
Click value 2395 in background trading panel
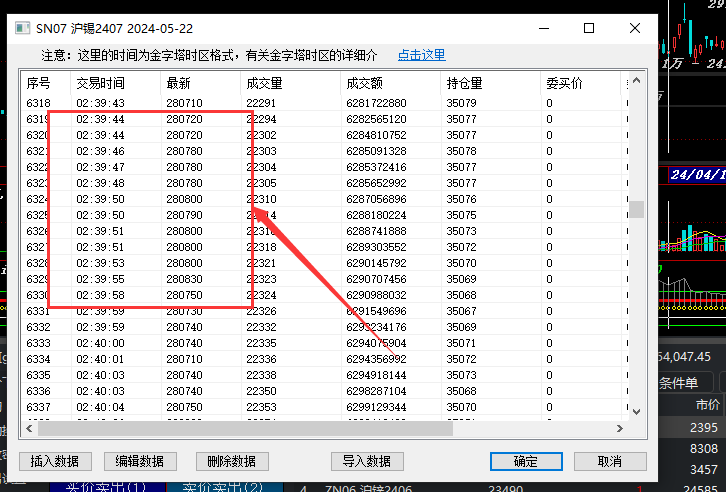704,427
